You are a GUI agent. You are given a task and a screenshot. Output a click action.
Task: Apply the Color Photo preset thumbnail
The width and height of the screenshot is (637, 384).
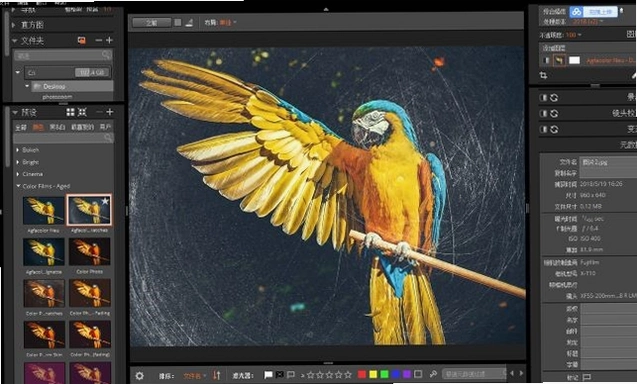pyautogui.click(x=89, y=252)
